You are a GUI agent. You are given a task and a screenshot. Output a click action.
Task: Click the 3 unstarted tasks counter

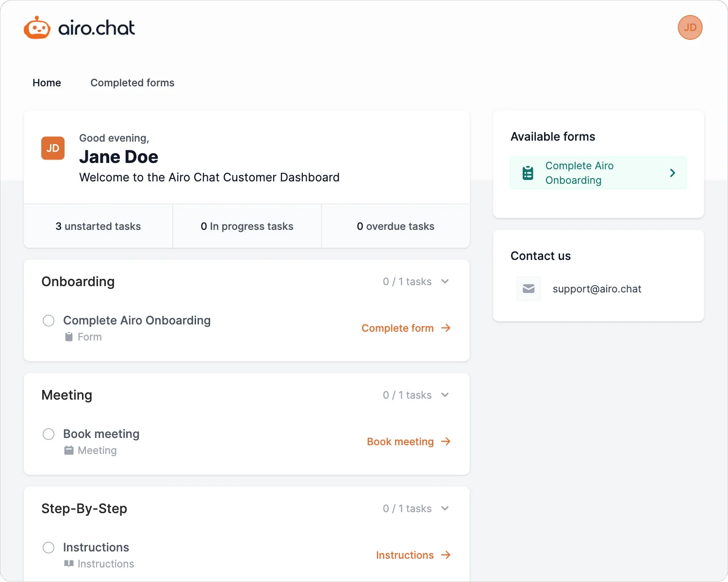(x=98, y=226)
